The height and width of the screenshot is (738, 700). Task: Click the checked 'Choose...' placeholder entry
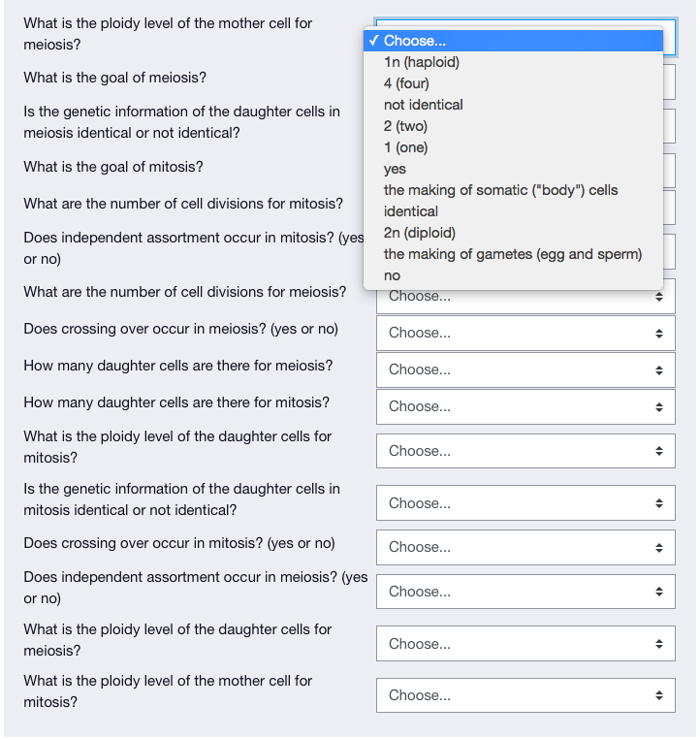pos(513,41)
